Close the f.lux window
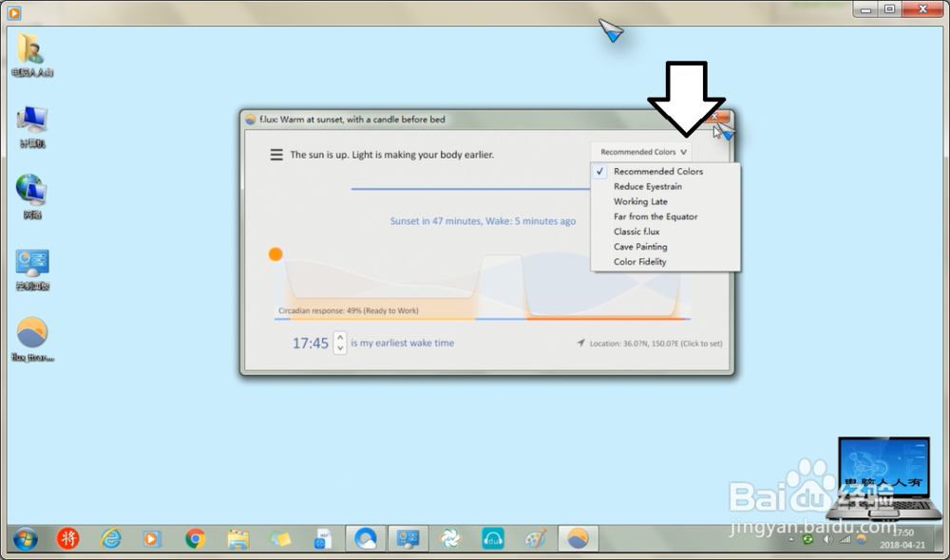 [x=716, y=116]
